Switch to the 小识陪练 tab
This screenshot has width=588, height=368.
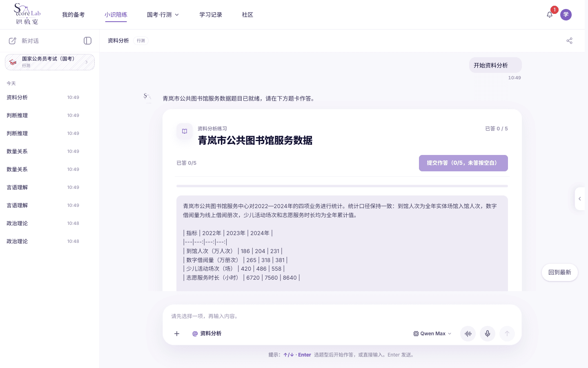click(x=116, y=15)
